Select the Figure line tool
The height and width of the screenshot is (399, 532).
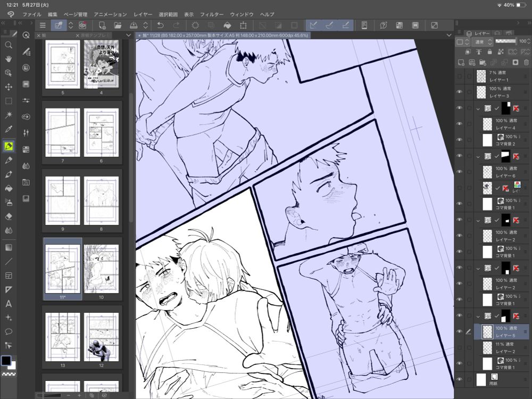9,262
